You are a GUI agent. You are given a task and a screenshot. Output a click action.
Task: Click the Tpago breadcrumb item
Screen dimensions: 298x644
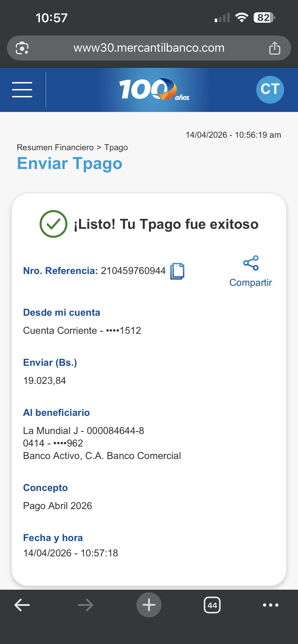click(x=116, y=147)
